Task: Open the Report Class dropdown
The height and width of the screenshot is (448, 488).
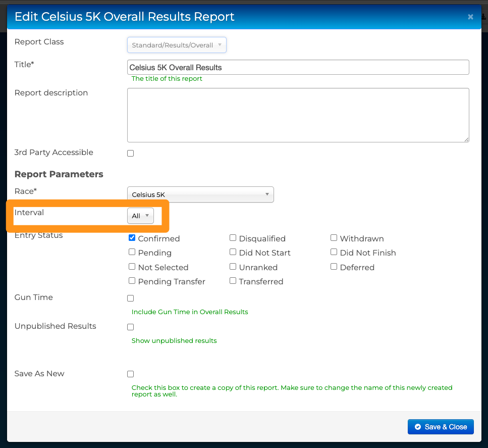Action: 177,45
